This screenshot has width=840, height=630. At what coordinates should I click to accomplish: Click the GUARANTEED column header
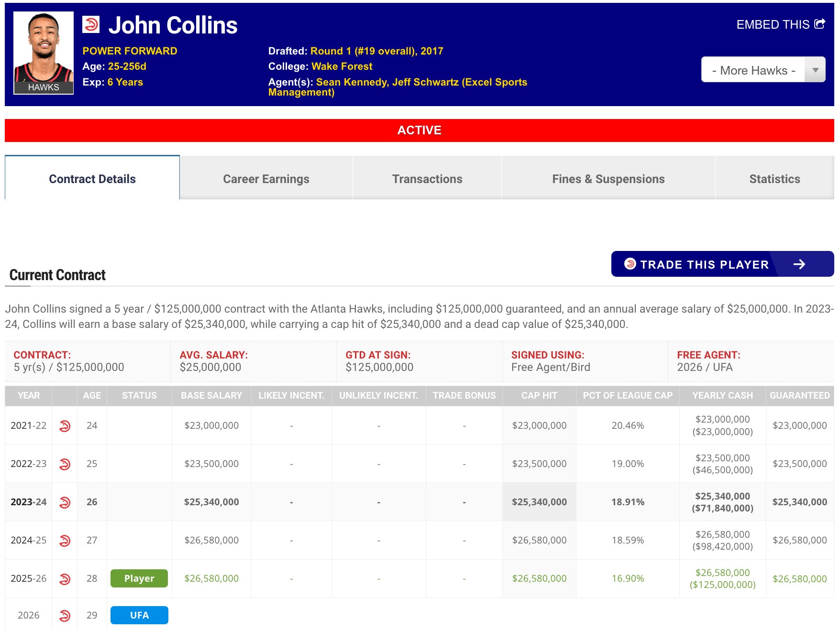coord(799,395)
